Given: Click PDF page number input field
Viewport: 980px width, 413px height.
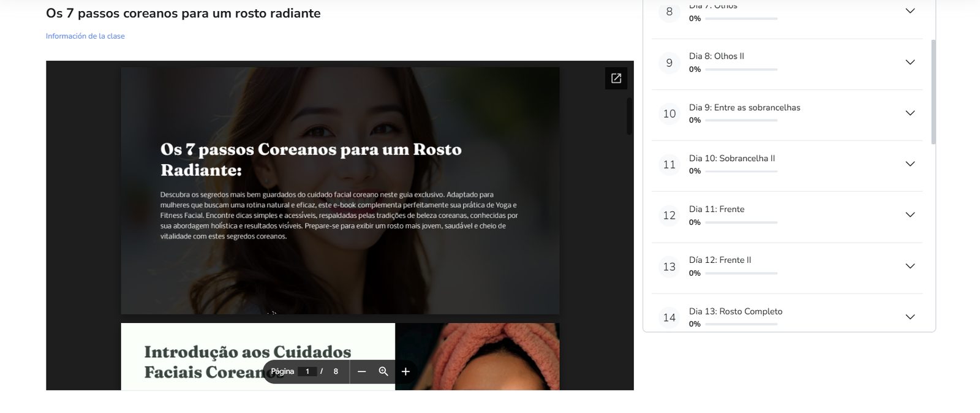Looking at the screenshot, I should 307,371.
